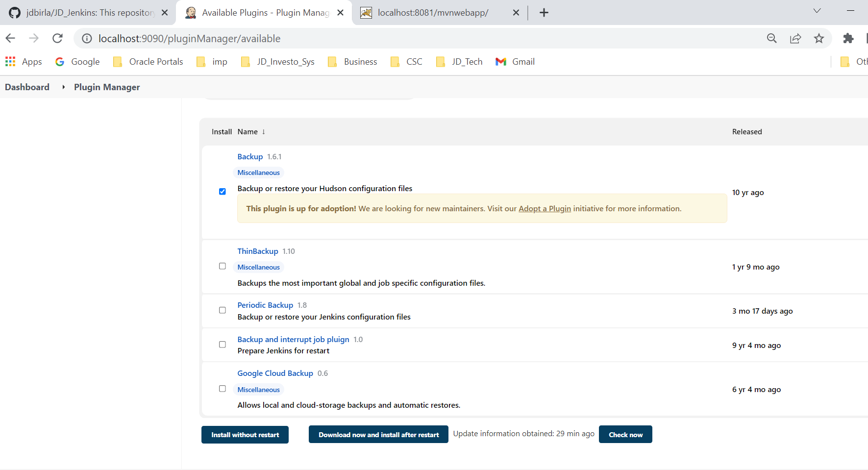The height and width of the screenshot is (470, 868).
Task: Bookmark this page with the star icon
Action: tap(819, 38)
